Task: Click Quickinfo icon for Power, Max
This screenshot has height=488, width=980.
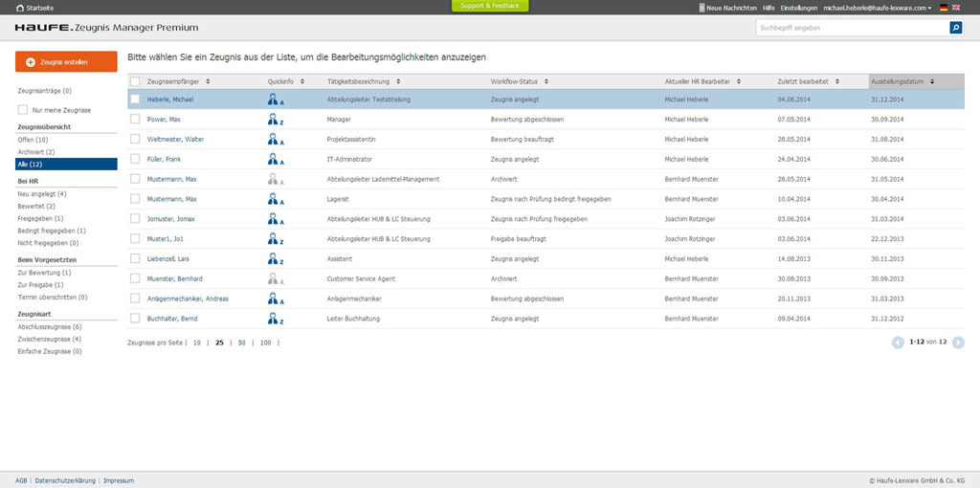Action: click(276, 120)
